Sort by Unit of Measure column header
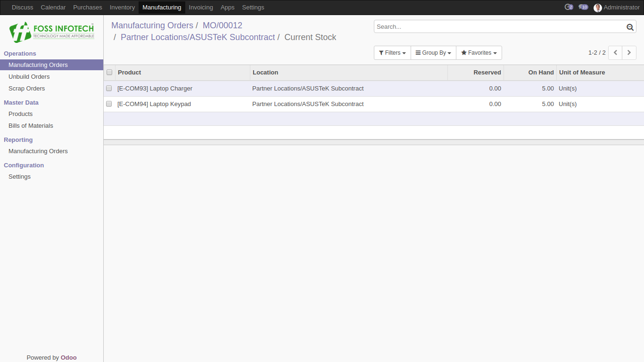This screenshot has width=644, height=362. [x=600, y=73]
